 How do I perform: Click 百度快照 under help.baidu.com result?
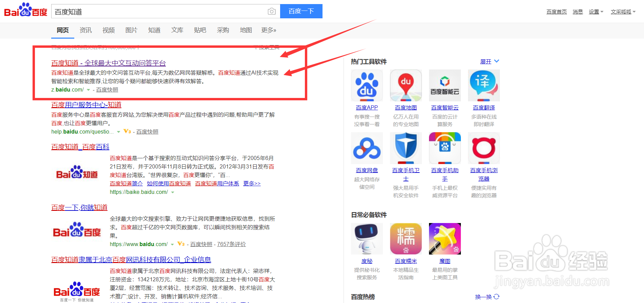pos(147,132)
